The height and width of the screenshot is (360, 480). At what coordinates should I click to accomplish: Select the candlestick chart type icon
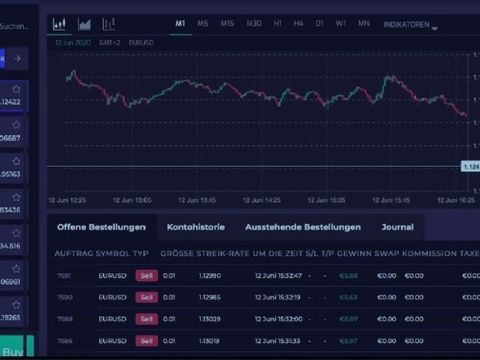tap(109, 24)
